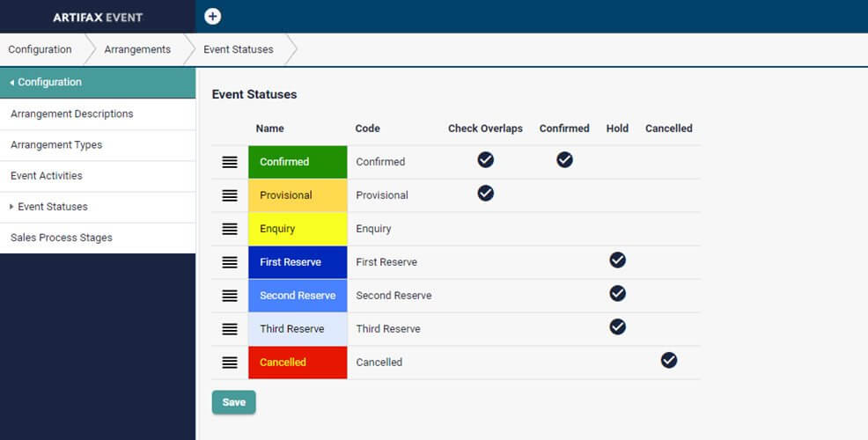Screen dimensions: 868x440
Task: Click the drag handle for Third Reserve row
Action: coord(230,329)
